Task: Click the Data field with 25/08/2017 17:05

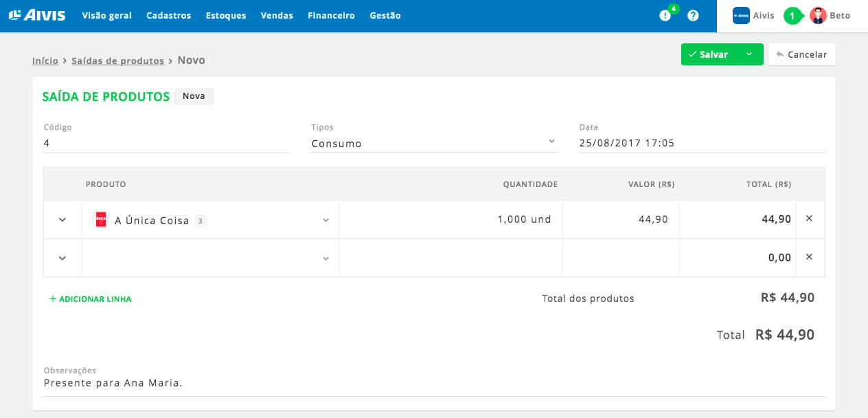Action: (x=702, y=143)
